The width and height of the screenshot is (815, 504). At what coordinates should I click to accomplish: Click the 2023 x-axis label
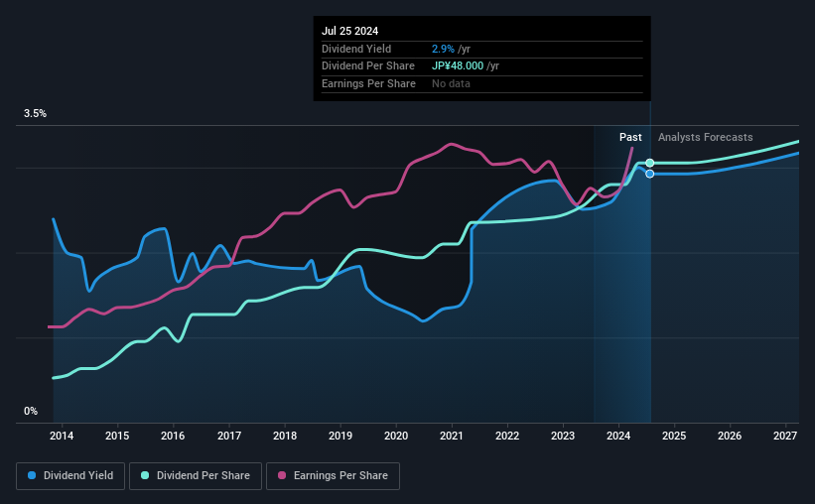click(x=563, y=436)
